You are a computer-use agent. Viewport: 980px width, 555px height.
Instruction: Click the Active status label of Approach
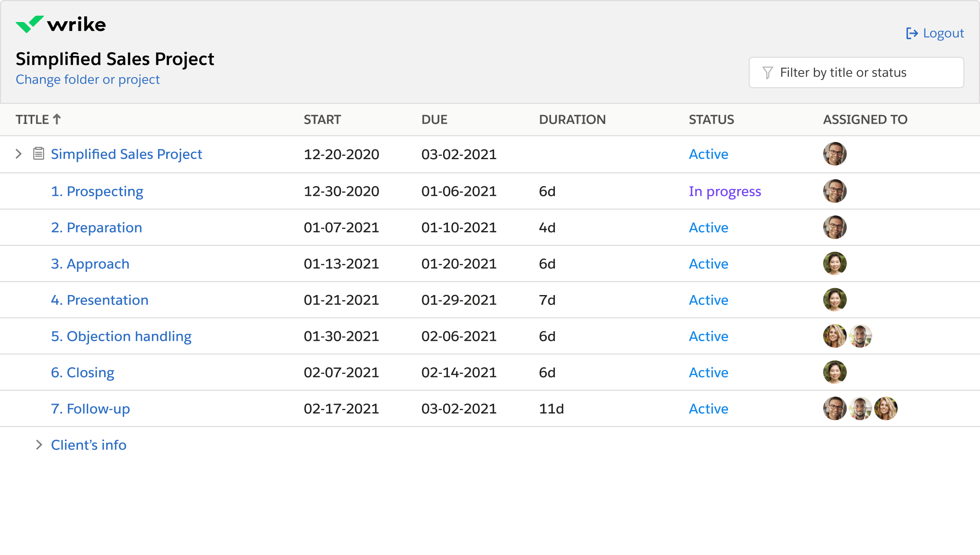click(x=708, y=264)
